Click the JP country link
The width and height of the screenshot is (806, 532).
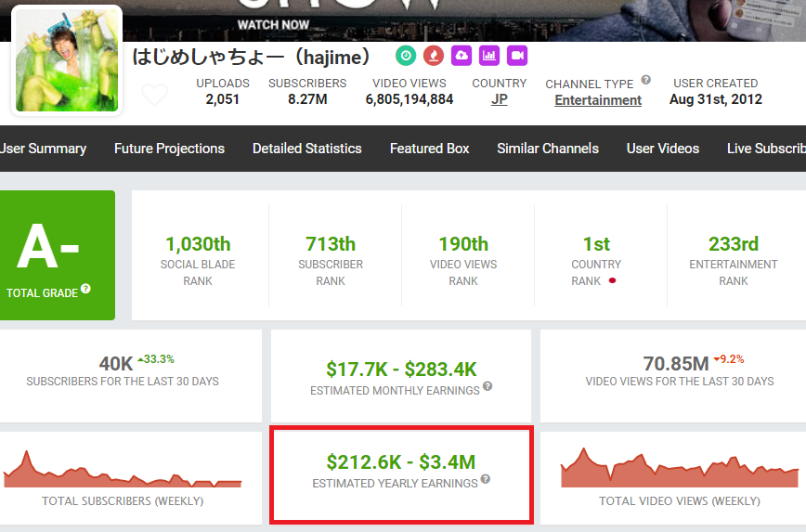tap(499, 99)
